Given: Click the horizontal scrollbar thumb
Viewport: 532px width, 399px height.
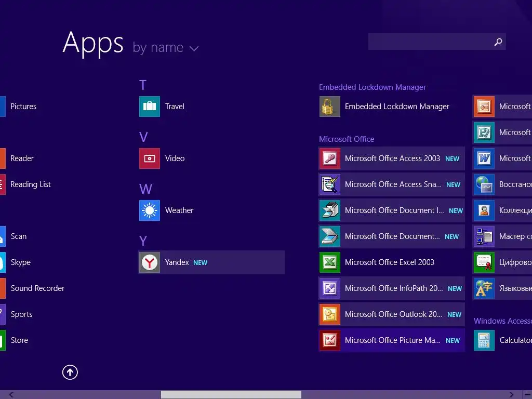Looking at the screenshot, I should tap(231, 395).
